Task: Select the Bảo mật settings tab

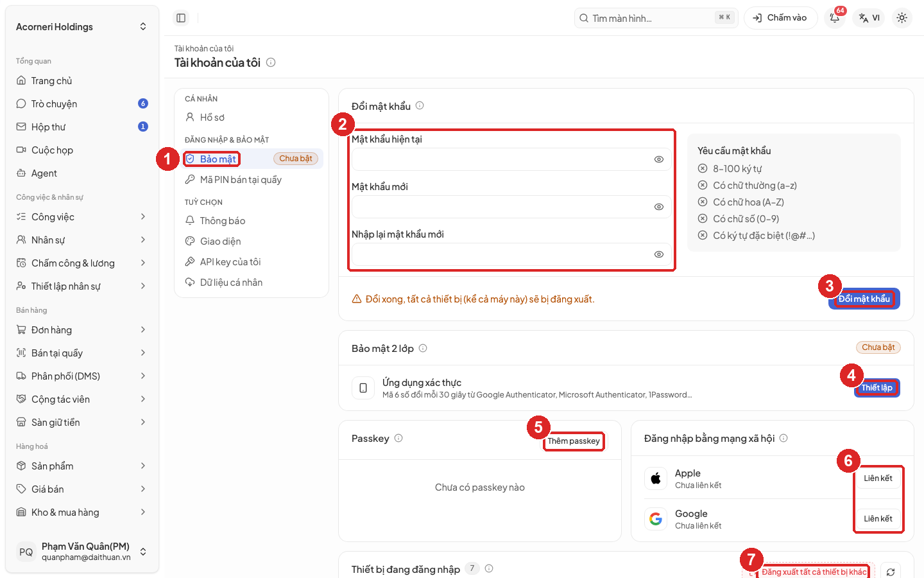Action: 252,159
